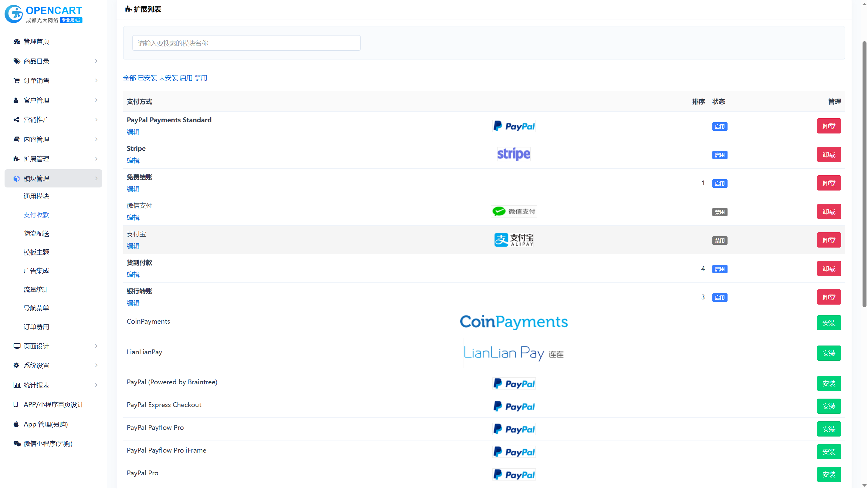
Task: Click the bar chart icon for 统计报表
Action: tap(16, 385)
